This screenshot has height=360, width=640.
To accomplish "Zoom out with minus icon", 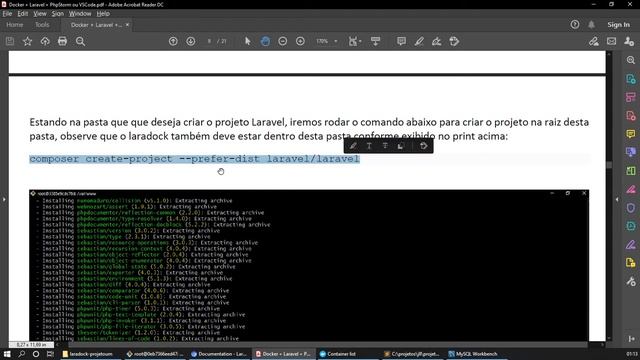I will coord(282,41).
